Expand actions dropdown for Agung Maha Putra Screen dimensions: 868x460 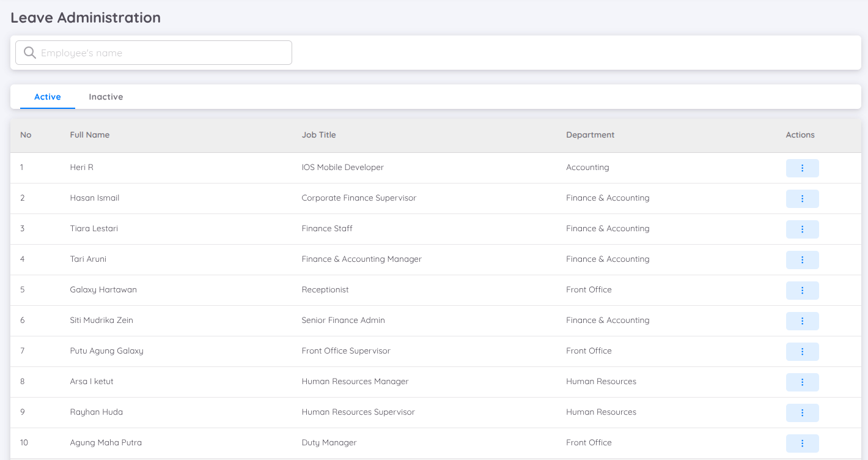click(x=802, y=443)
